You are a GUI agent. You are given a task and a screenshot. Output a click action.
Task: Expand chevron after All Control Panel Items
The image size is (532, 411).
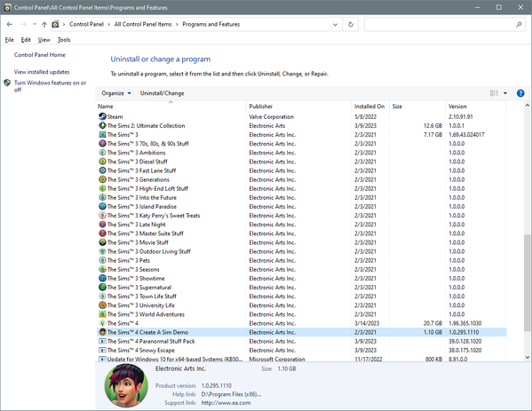pos(177,25)
